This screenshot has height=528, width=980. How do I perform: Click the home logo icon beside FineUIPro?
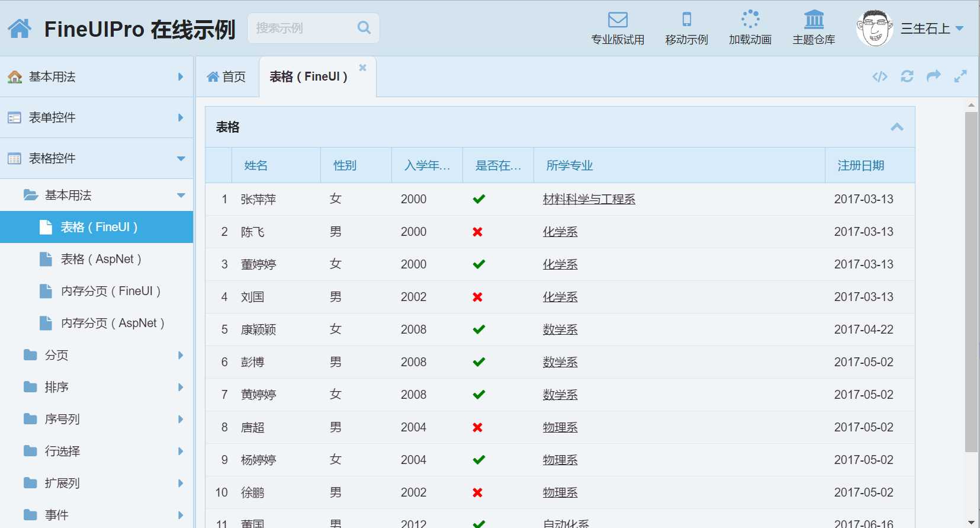point(20,28)
